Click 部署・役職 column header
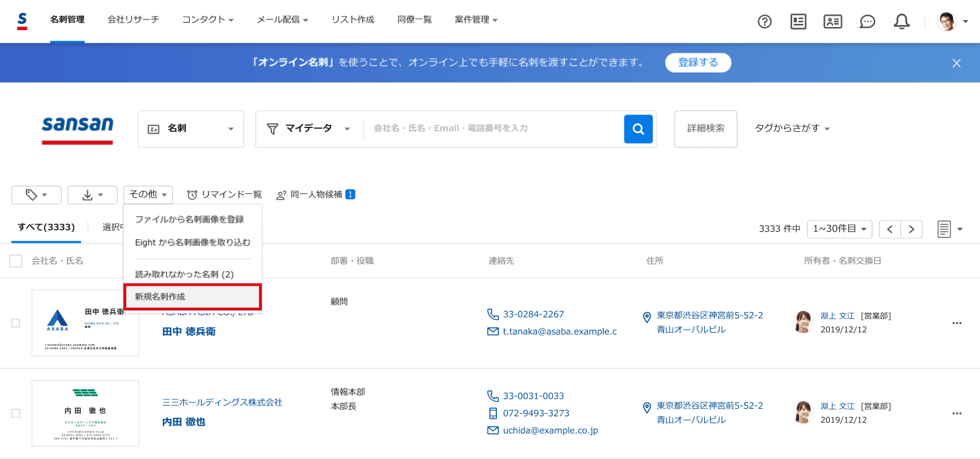 click(352, 261)
